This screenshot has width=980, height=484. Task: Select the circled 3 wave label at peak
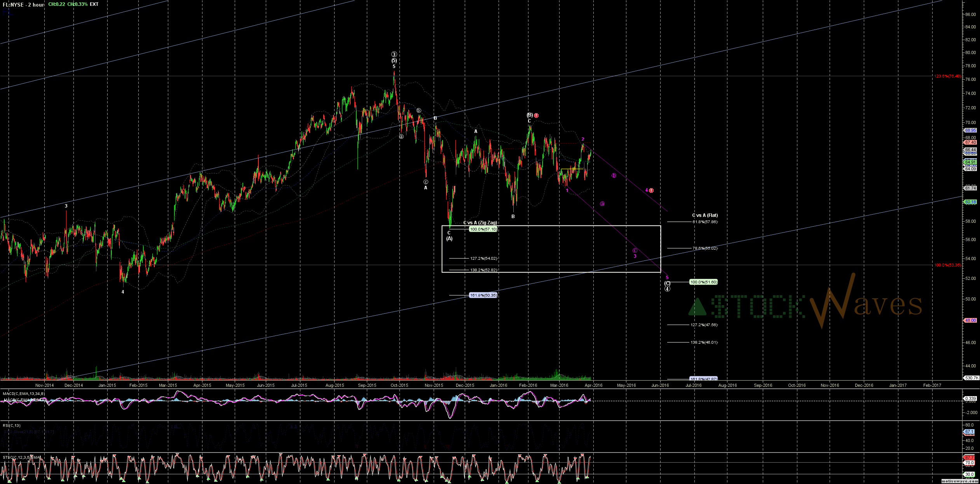click(394, 54)
